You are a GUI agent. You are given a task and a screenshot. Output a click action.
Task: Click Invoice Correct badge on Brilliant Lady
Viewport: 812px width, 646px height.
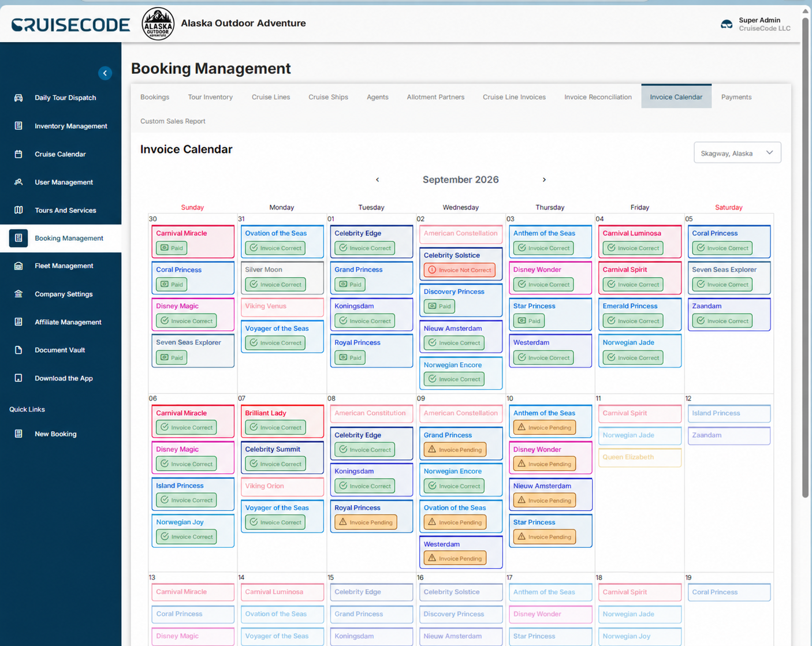click(x=276, y=427)
